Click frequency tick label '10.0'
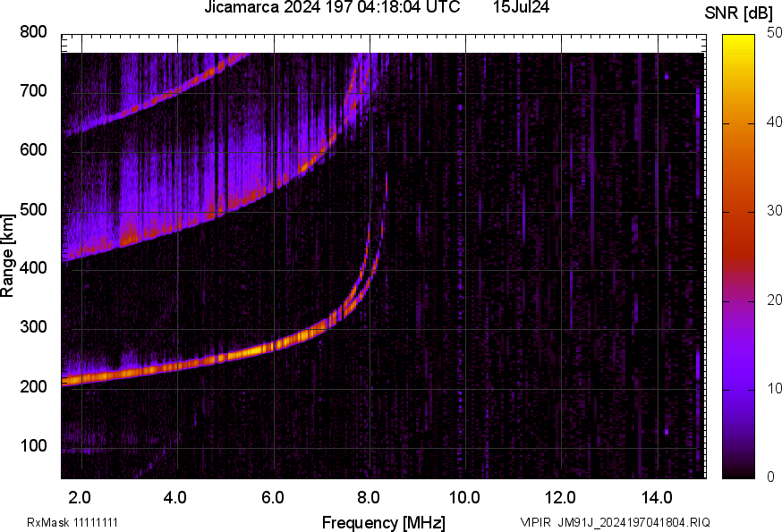 point(464,498)
